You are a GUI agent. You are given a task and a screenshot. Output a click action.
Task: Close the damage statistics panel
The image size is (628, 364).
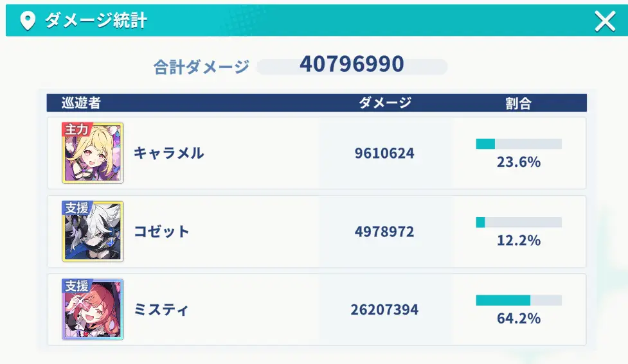click(605, 21)
